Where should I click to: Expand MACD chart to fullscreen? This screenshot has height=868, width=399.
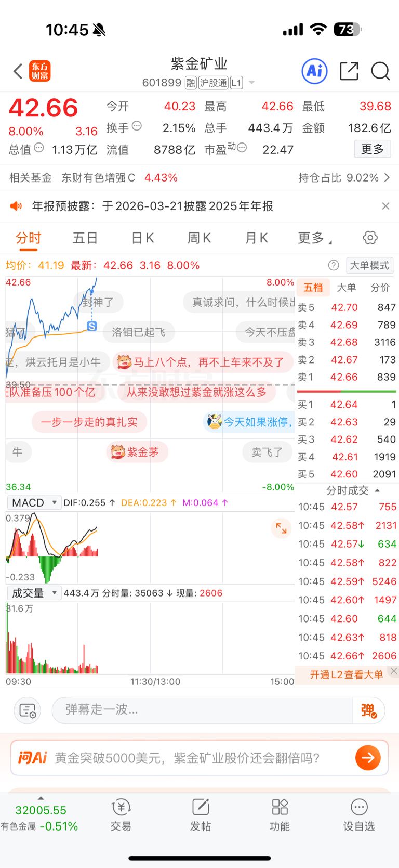coord(281,528)
